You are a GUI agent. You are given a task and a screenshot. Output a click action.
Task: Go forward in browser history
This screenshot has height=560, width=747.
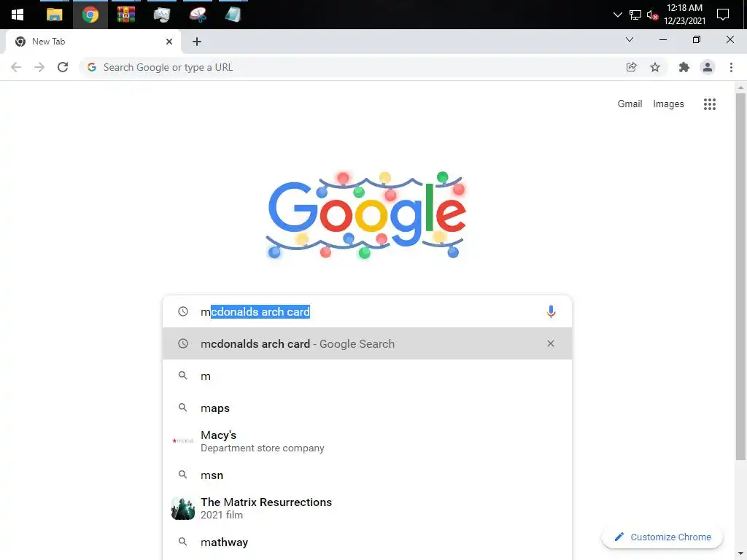[39, 67]
